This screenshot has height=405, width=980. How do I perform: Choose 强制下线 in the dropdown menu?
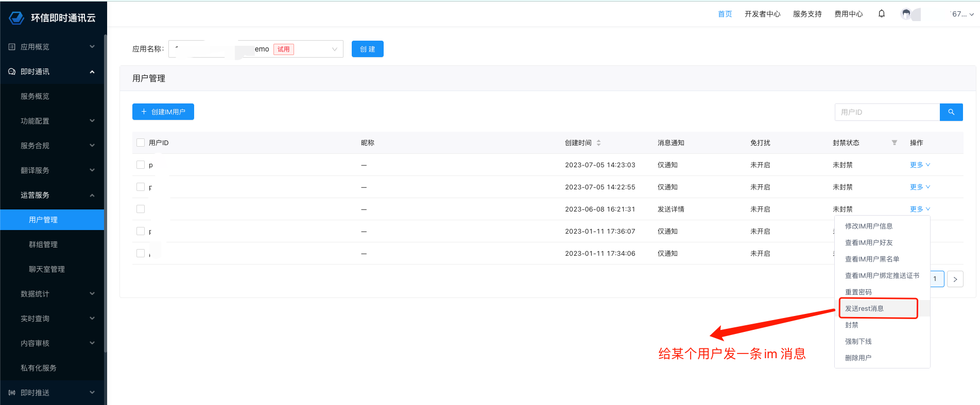click(882, 341)
